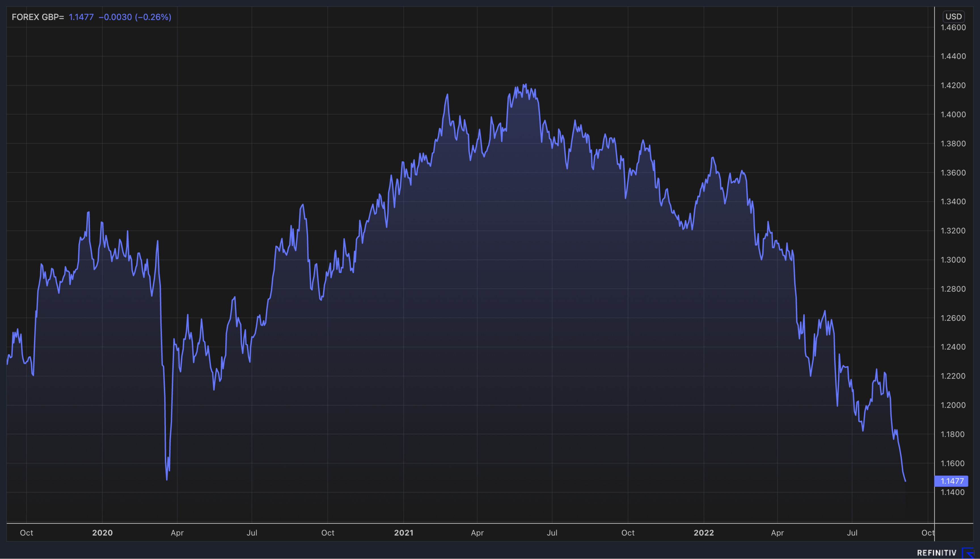Click the 1.2600 price axis label
Screen dimensions: 980x559
[x=953, y=318]
